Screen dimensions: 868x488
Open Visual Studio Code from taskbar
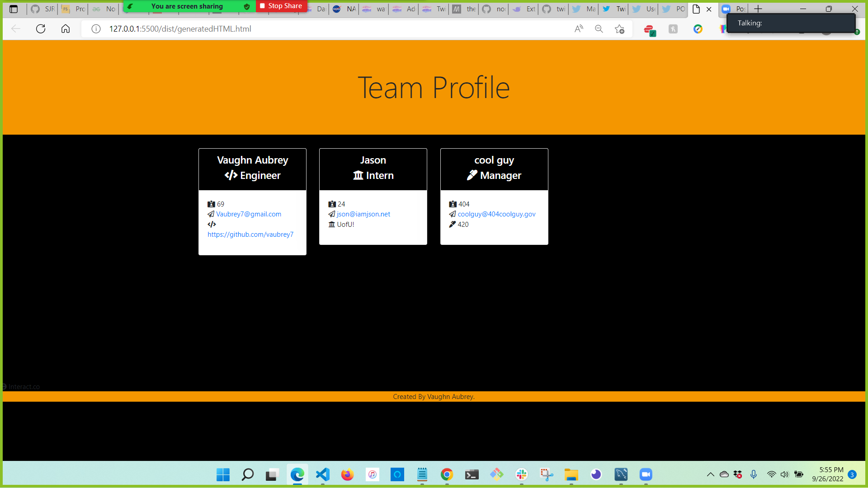[x=322, y=474]
